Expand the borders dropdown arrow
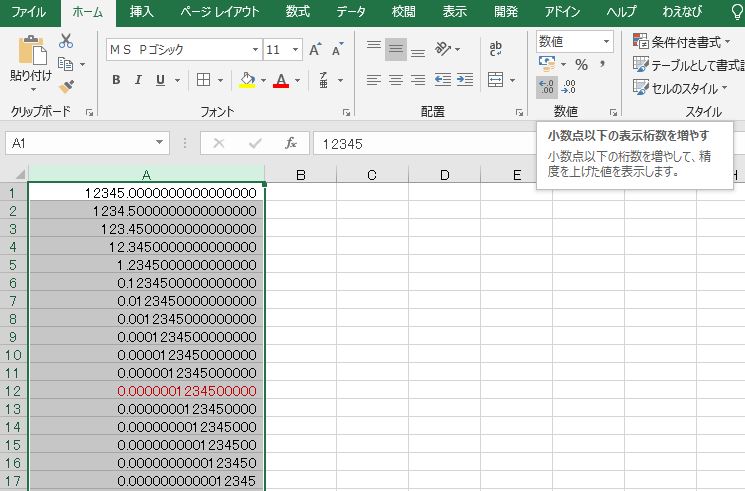This screenshot has height=491, width=745. tap(220, 80)
